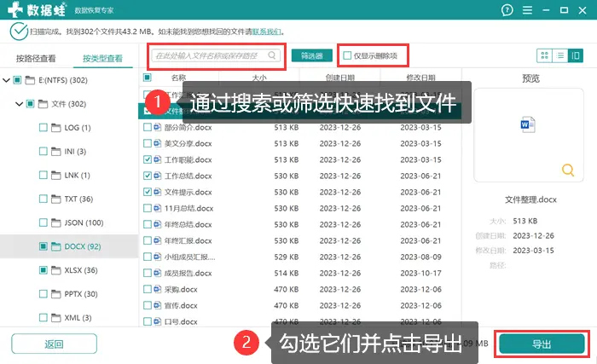The image size is (597, 364).
Task: Click the scan-complete checkmark icon
Action: pyautogui.click(x=19, y=32)
